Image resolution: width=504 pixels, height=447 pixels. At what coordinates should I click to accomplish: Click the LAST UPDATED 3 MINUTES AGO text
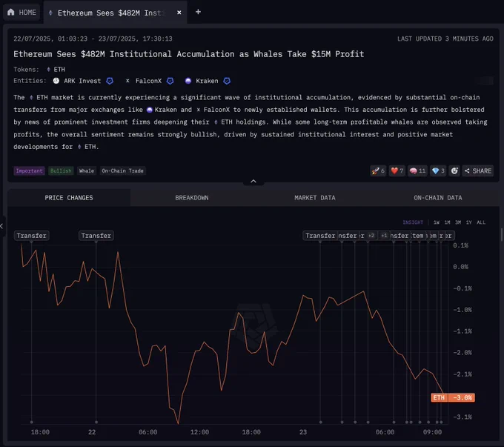(445, 39)
